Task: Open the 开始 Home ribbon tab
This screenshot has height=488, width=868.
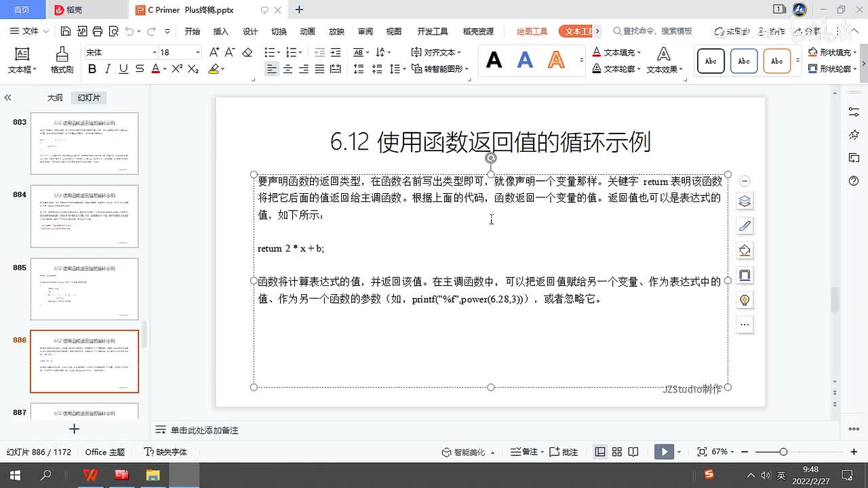Action: (x=193, y=31)
